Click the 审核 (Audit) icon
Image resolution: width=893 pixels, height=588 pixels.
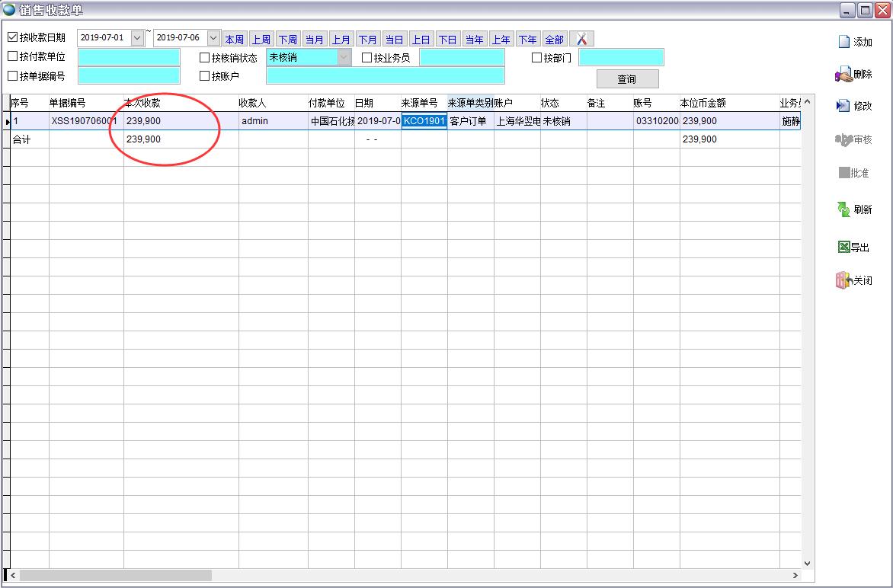(843, 139)
